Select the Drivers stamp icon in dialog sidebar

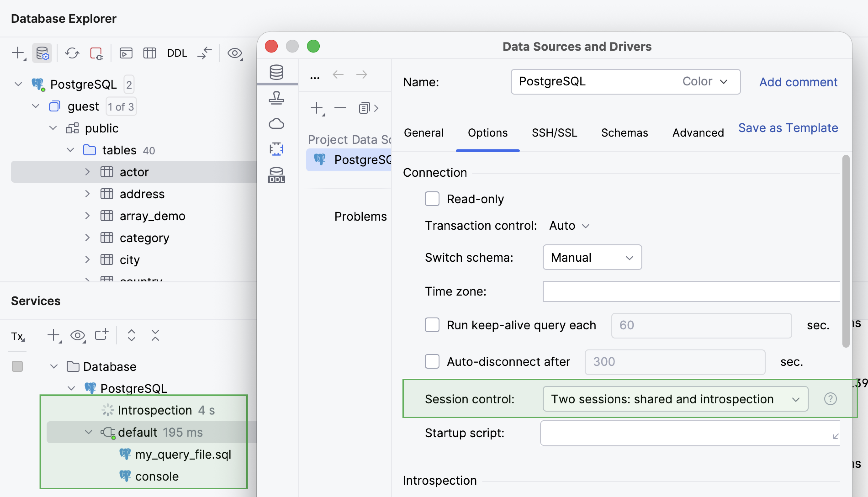click(x=276, y=98)
